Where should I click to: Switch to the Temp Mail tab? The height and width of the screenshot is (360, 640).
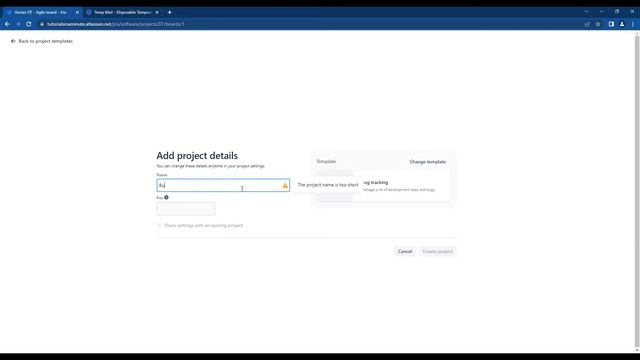pyautogui.click(x=122, y=12)
